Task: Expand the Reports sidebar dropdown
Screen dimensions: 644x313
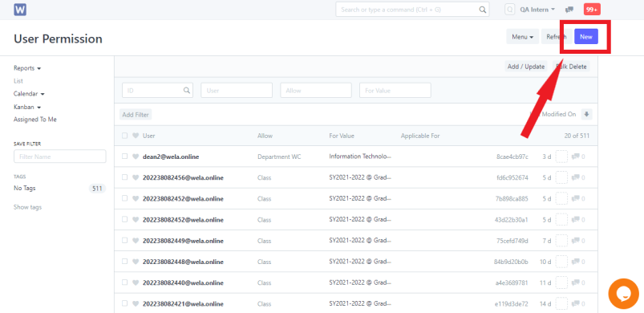Action: point(27,68)
